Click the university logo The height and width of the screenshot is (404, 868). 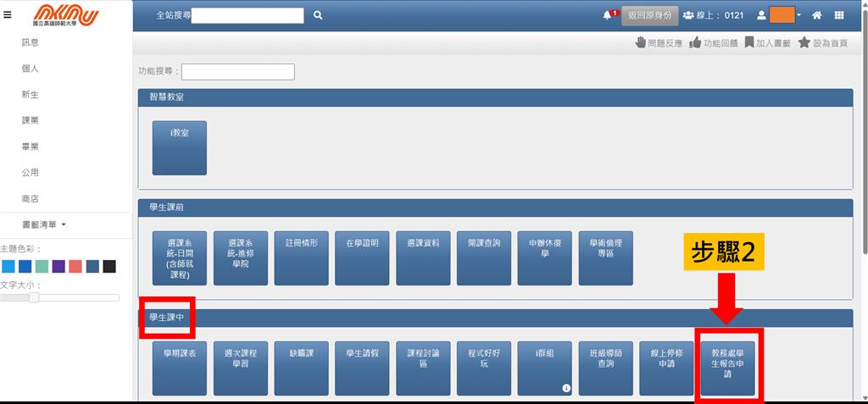point(66,15)
